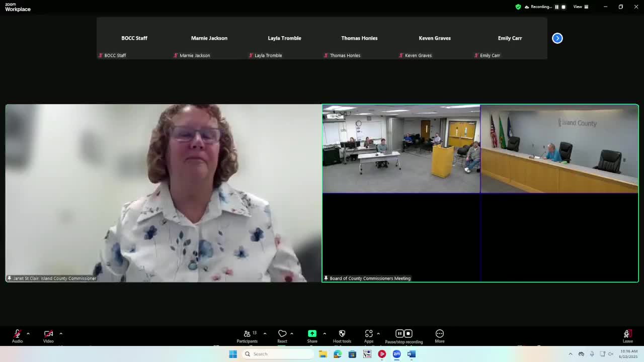644x362 pixels.
Task: Open the Apps menu
Action: [369, 336]
